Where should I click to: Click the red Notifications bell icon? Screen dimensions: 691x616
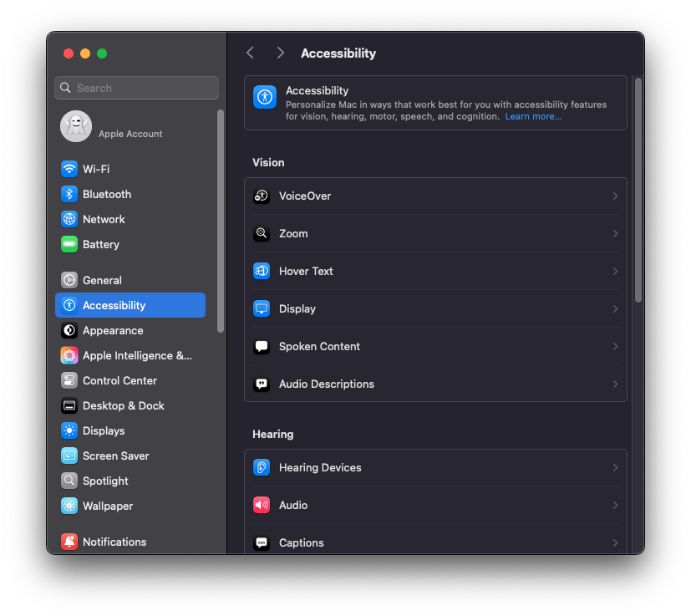(69, 542)
